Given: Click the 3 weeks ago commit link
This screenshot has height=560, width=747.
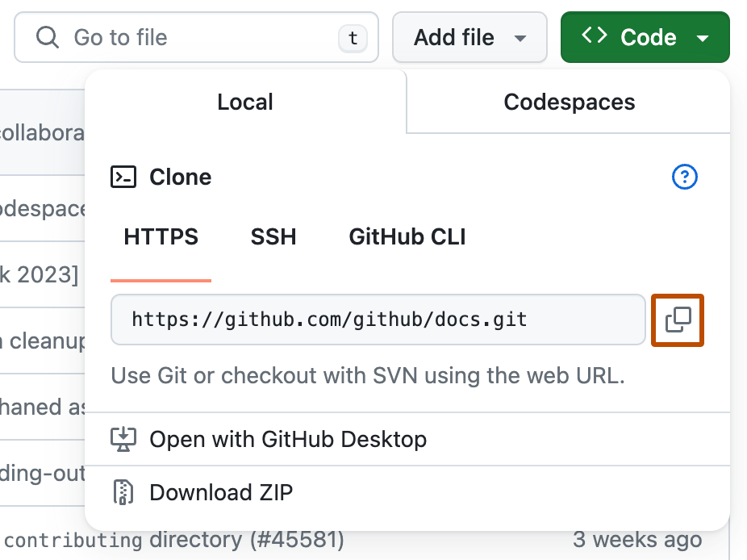Looking at the screenshot, I should point(636,540).
